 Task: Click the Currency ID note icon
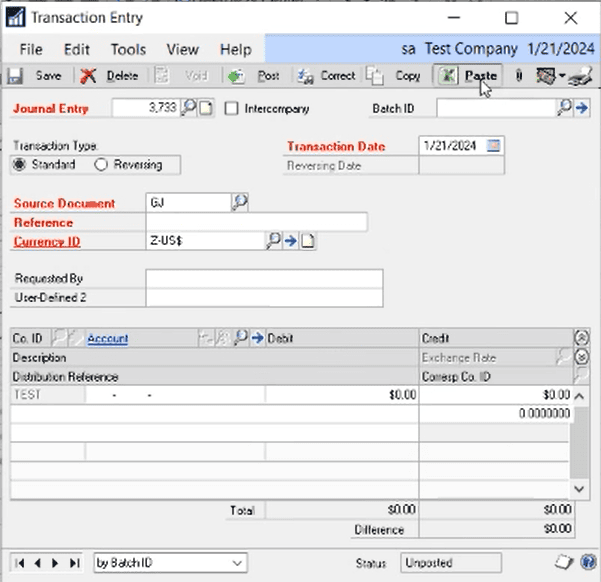coord(308,241)
